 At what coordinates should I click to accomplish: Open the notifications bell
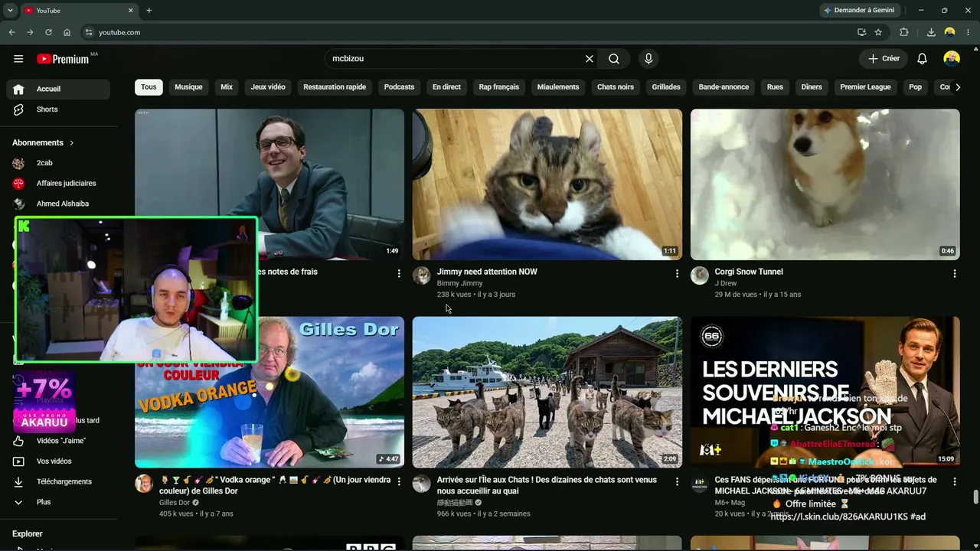coord(922,59)
